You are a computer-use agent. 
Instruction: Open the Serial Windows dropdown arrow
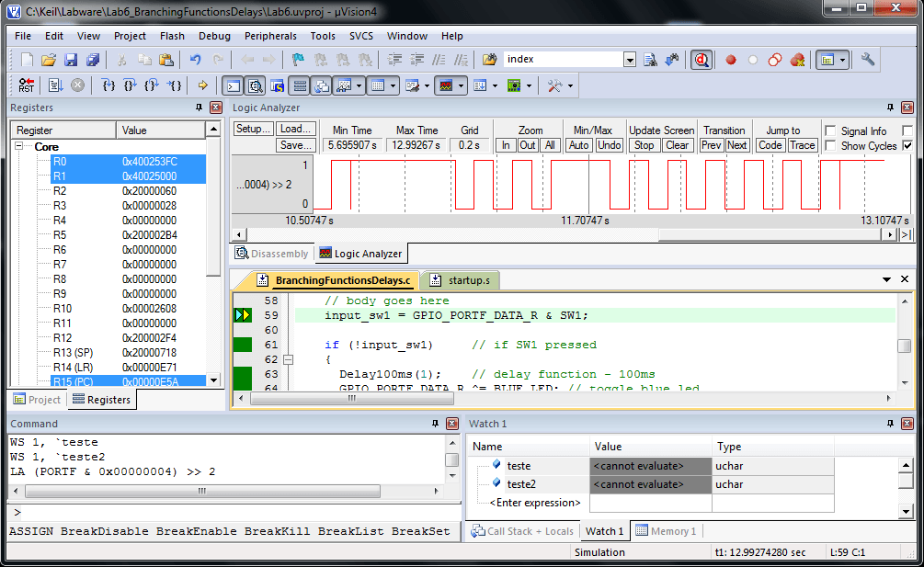point(427,86)
